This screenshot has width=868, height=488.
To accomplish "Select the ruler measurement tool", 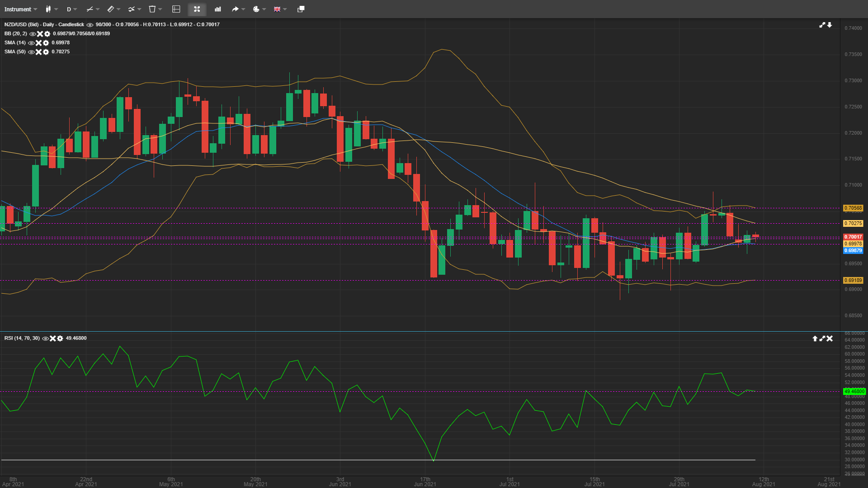I will (x=110, y=9).
